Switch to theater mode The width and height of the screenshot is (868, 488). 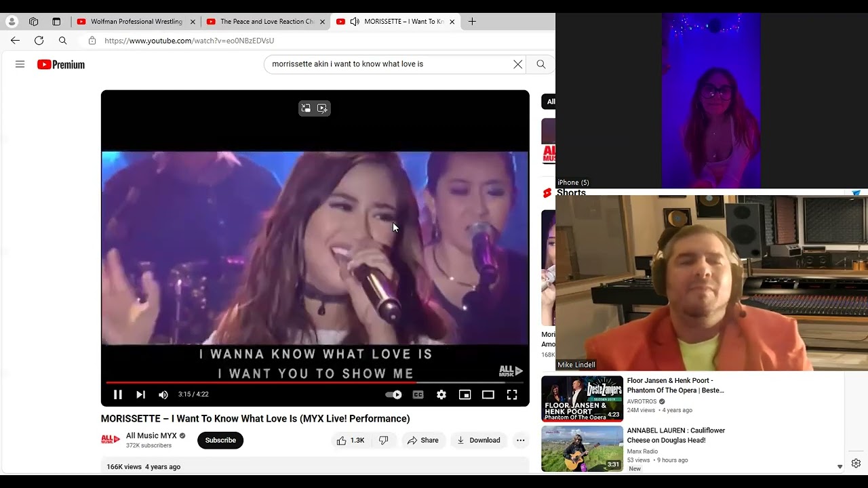tap(488, 394)
